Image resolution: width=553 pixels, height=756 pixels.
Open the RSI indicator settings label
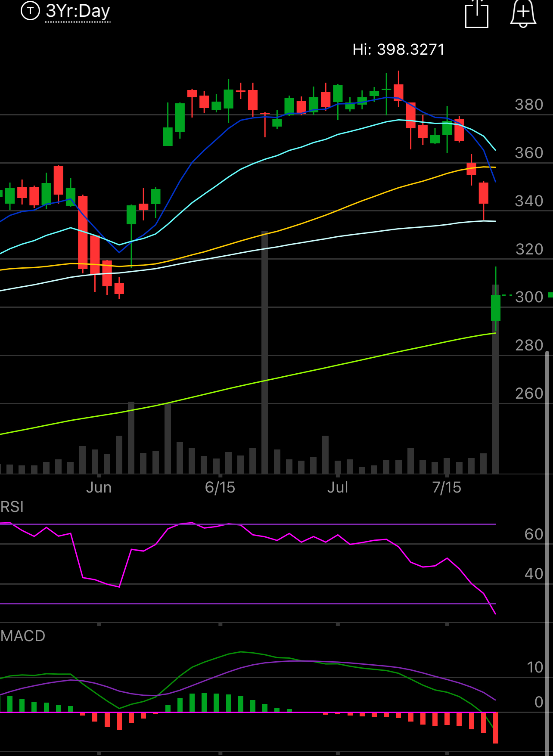(x=12, y=507)
